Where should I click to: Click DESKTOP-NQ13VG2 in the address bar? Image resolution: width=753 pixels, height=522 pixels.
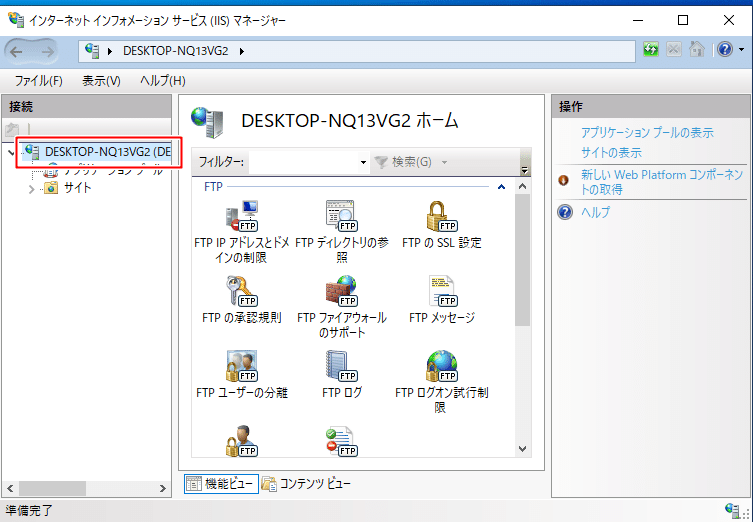(176, 51)
